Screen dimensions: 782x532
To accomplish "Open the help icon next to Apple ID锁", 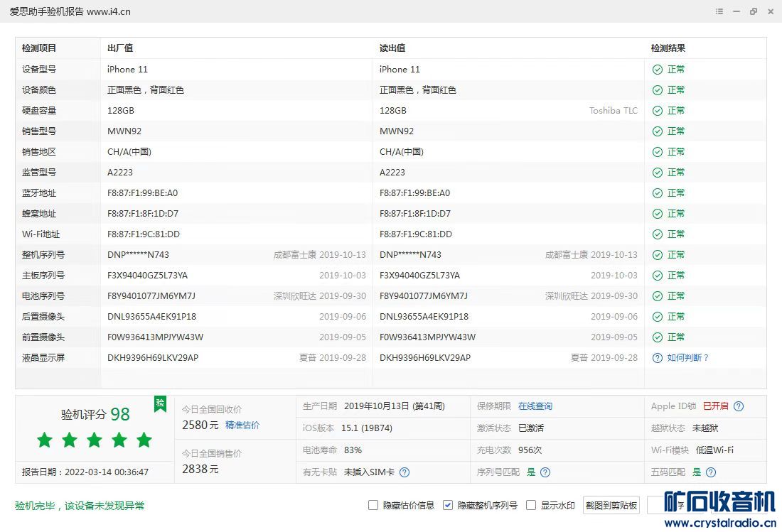I will [x=739, y=406].
